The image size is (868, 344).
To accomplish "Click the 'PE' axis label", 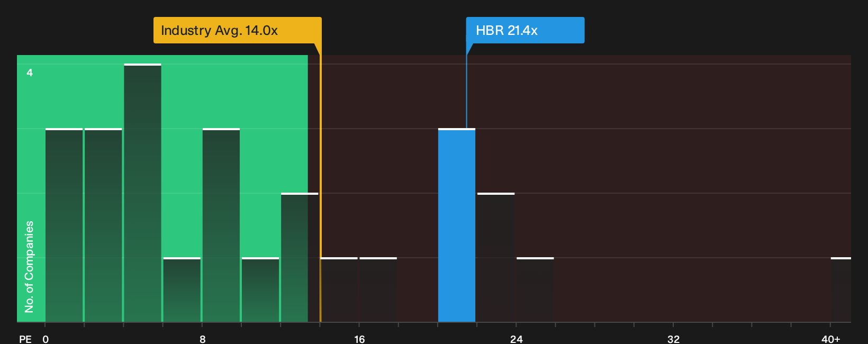I will (25, 339).
